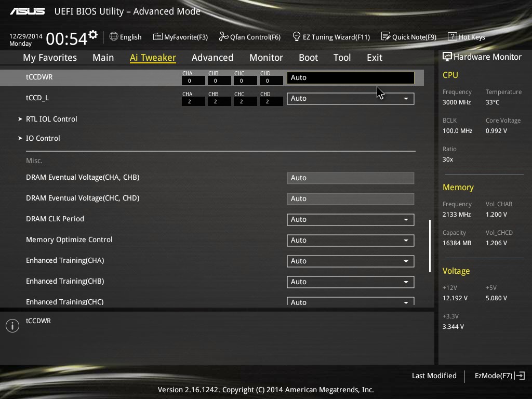
Task: Click the Qfan Control fan icon
Action: click(x=223, y=36)
